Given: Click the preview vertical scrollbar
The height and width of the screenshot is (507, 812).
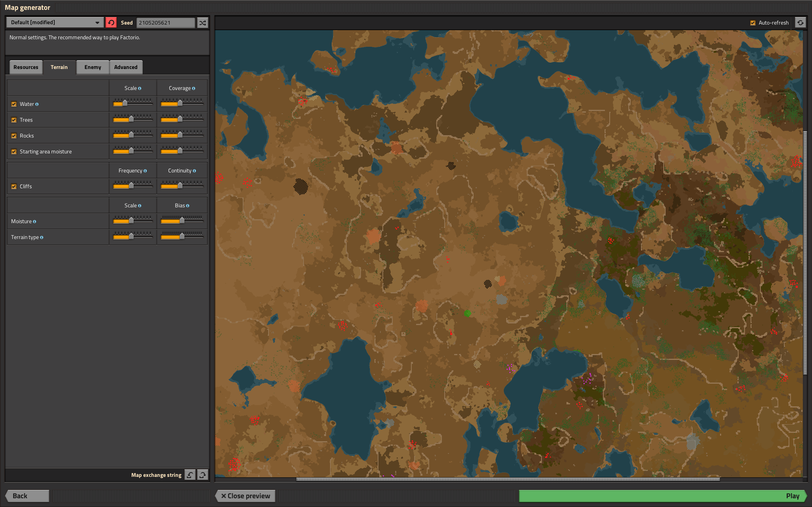Looking at the screenshot, I should coord(805,253).
